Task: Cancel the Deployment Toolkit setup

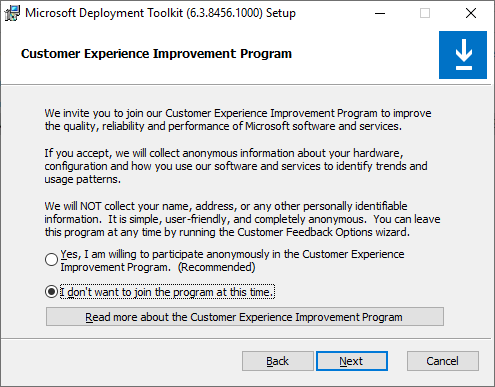Action: [x=443, y=361]
